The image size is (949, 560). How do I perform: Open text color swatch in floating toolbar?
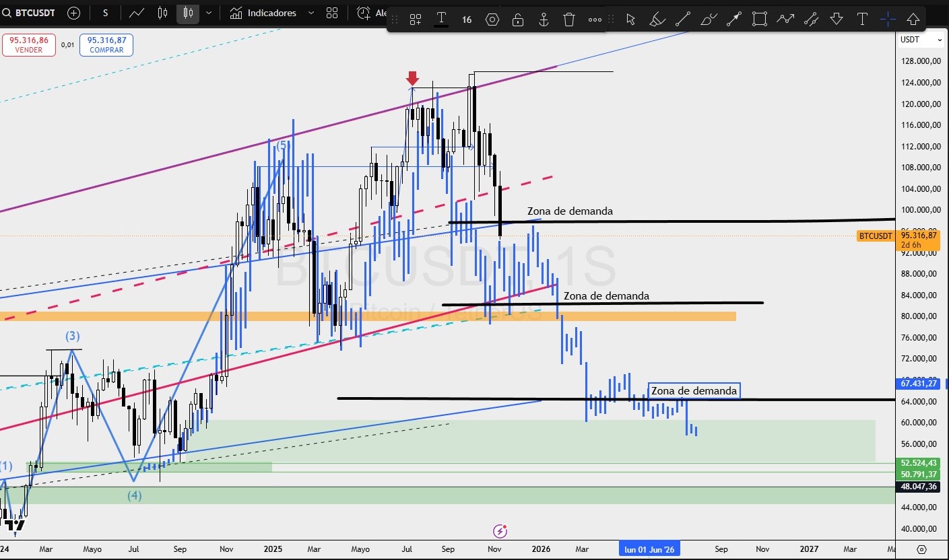[x=441, y=20]
